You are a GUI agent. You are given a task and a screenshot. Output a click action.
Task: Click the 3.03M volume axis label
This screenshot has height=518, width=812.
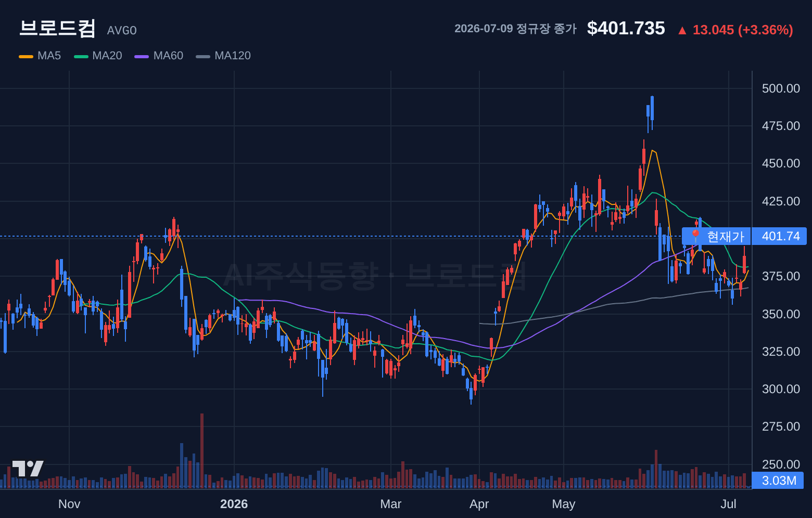[x=779, y=481]
